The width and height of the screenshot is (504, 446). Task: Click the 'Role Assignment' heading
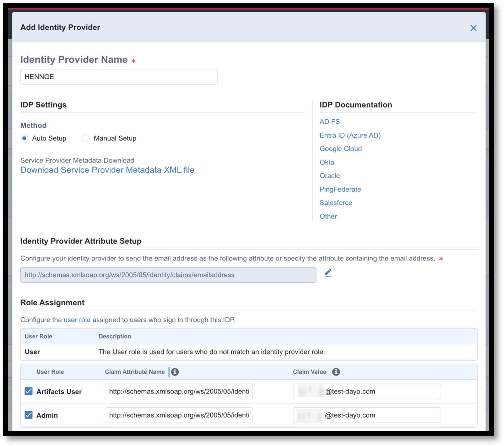point(53,303)
